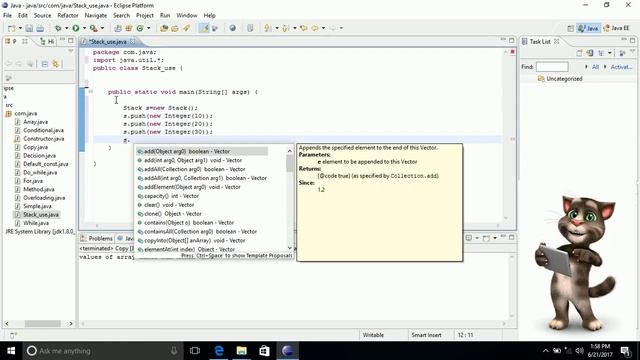Open the Run dropdown arrow

tap(84, 28)
